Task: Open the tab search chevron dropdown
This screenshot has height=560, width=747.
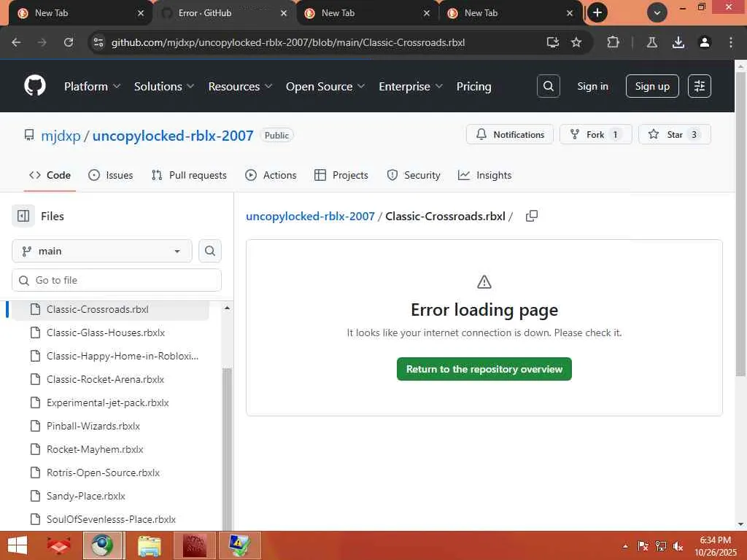Action: (657, 13)
